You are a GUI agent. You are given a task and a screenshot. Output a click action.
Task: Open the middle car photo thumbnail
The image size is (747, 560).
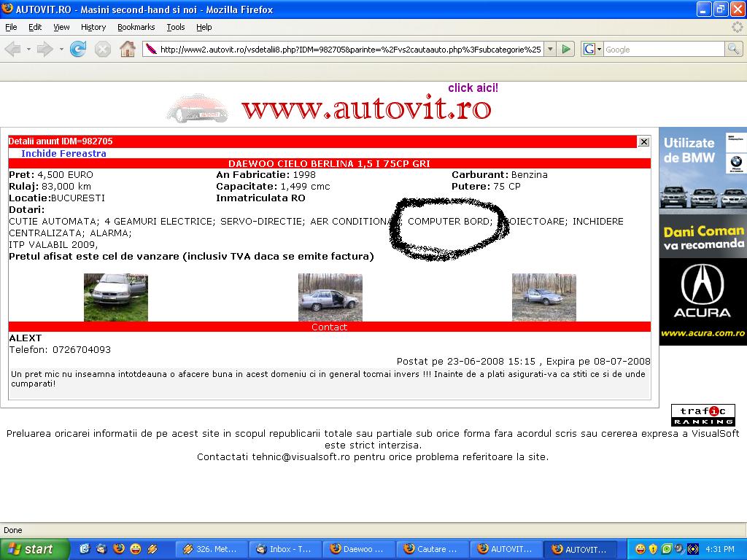pos(330,297)
